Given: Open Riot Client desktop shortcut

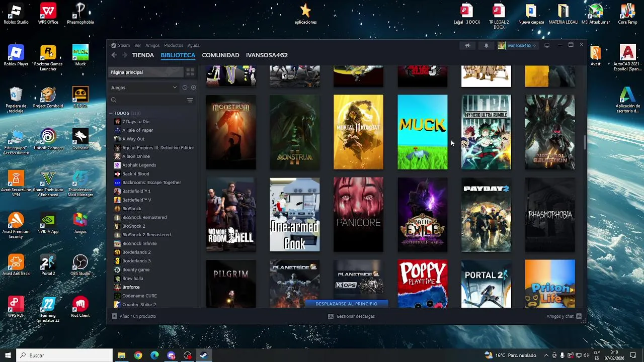Looking at the screenshot, I should pyautogui.click(x=80, y=307).
